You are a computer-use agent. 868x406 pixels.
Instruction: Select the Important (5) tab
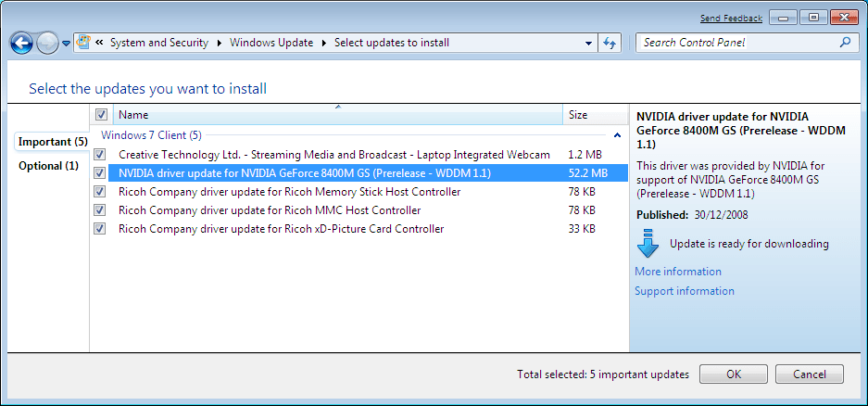coord(52,142)
